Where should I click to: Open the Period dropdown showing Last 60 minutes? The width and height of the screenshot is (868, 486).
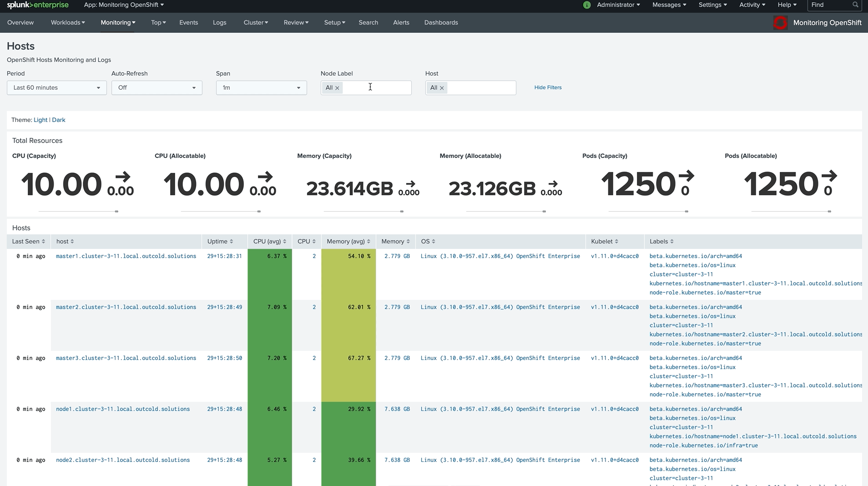(x=57, y=88)
